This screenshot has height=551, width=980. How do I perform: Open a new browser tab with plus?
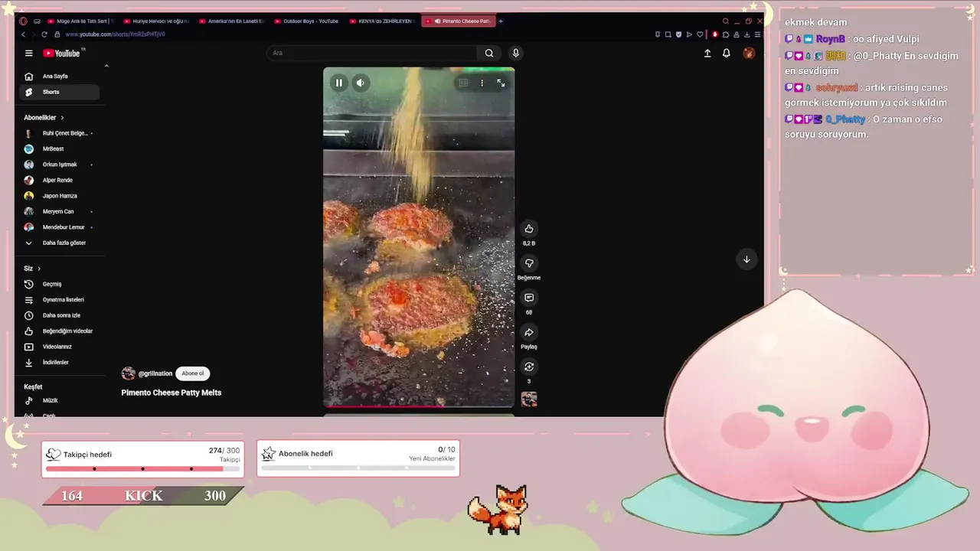pos(501,21)
